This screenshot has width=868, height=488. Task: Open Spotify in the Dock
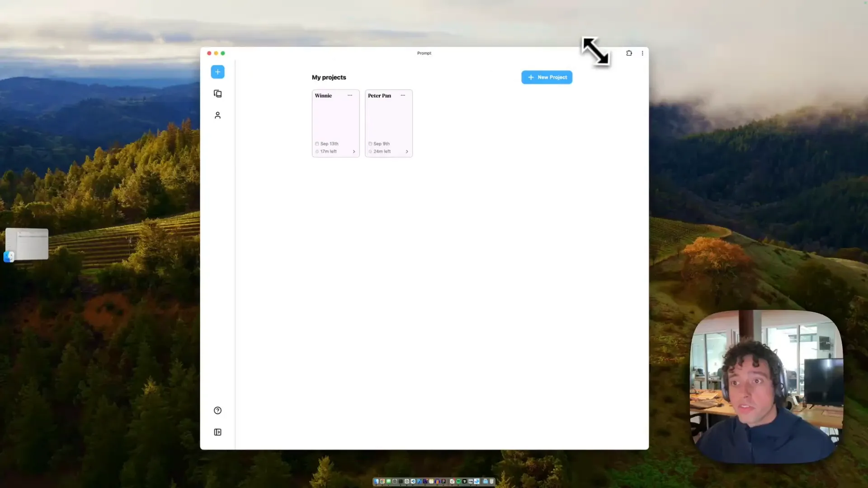point(458,481)
